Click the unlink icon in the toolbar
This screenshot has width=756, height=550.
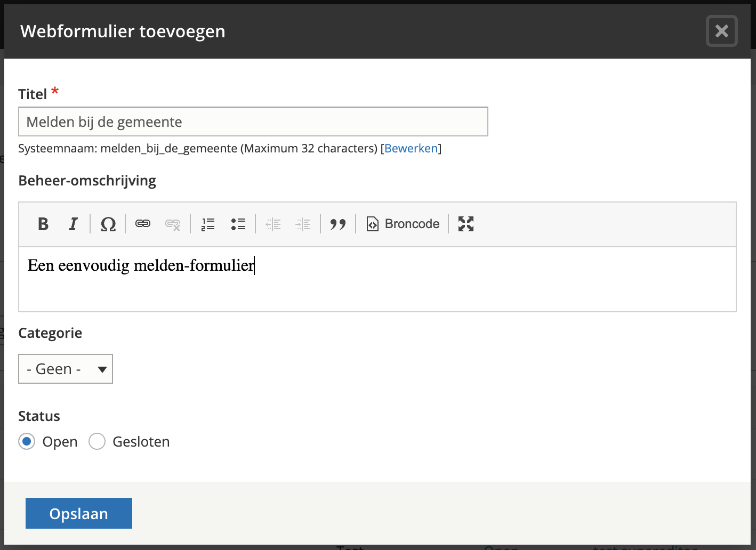173,224
